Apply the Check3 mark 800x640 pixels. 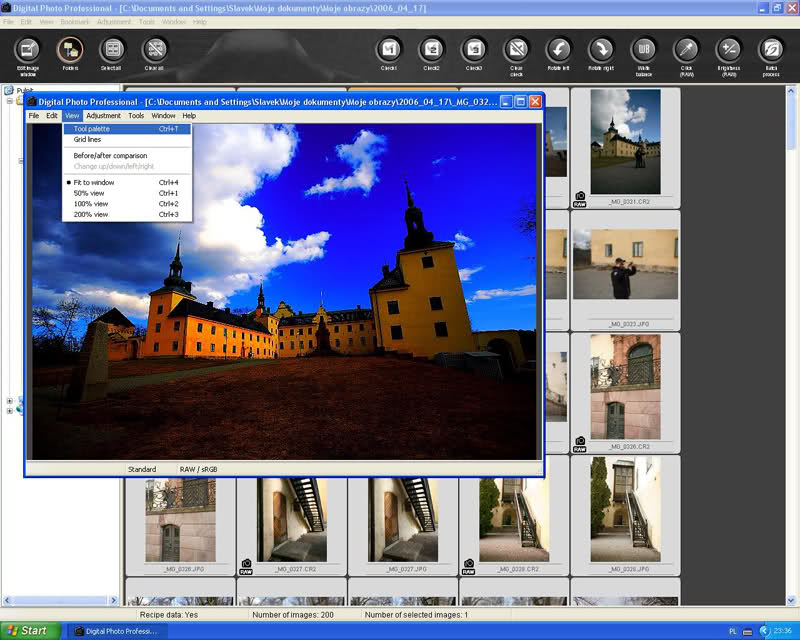point(473,50)
